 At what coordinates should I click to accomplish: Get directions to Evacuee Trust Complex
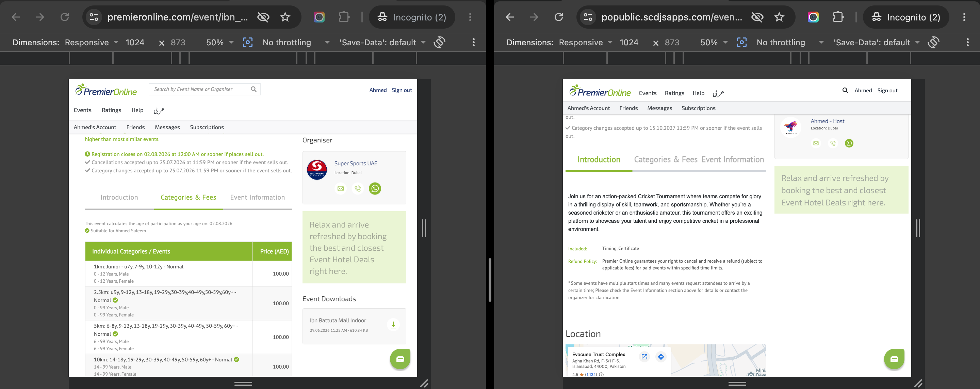click(661, 357)
